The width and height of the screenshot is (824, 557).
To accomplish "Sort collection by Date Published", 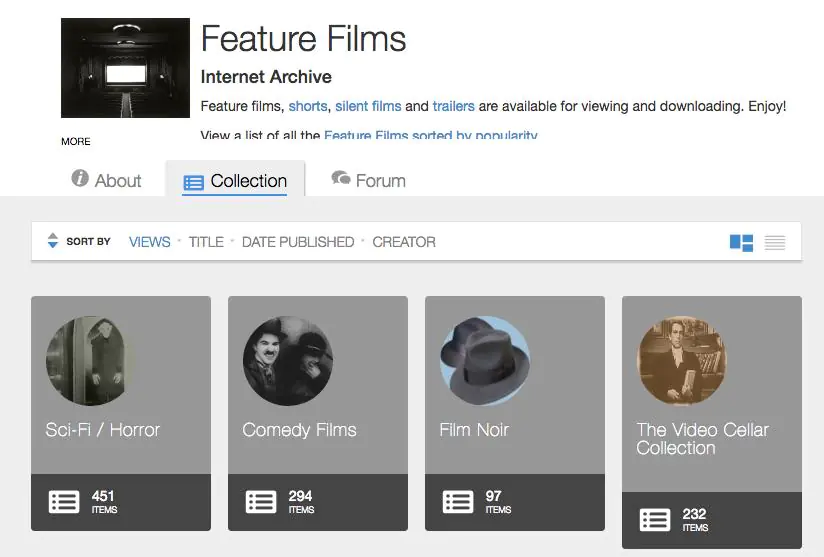I will click(x=298, y=242).
